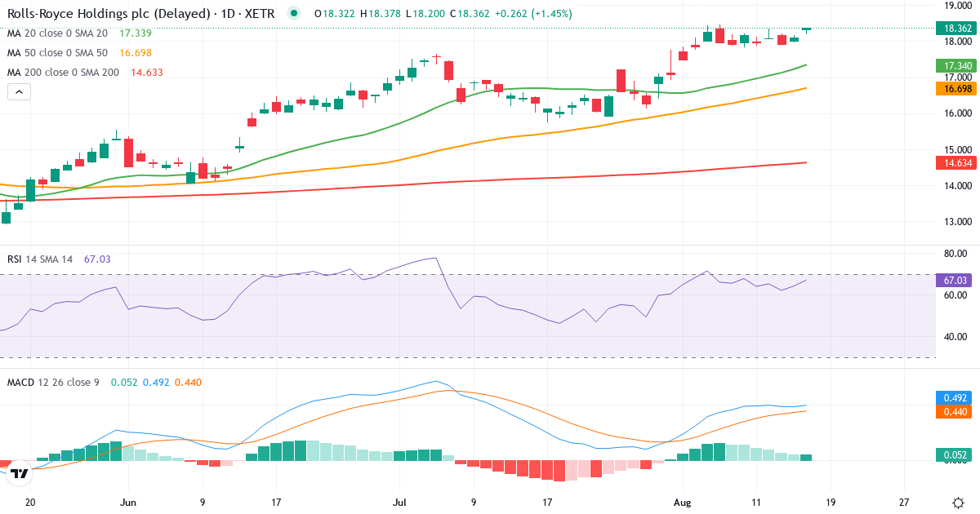Click the 80.00 RSI axis label
The width and height of the screenshot is (980, 514).
coord(955,253)
